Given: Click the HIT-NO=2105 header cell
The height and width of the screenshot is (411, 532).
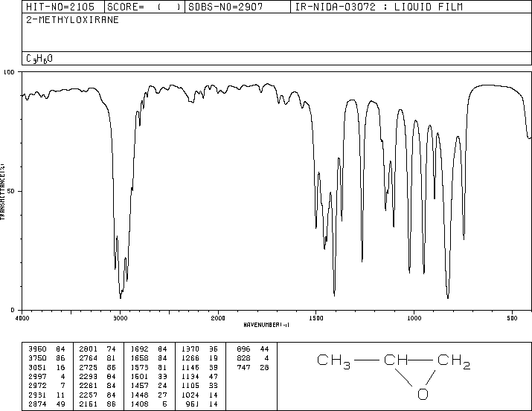Looking at the screenshot, I should click(x=60, y=7).
